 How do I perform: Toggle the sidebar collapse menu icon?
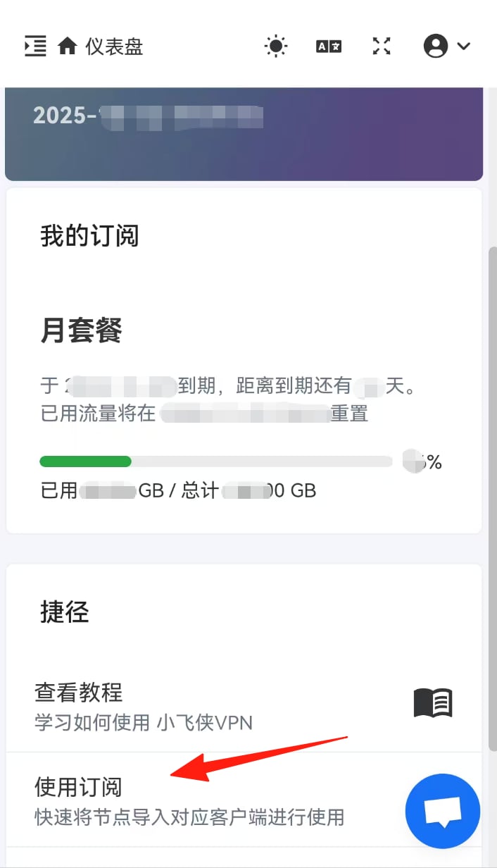(35, 46)
